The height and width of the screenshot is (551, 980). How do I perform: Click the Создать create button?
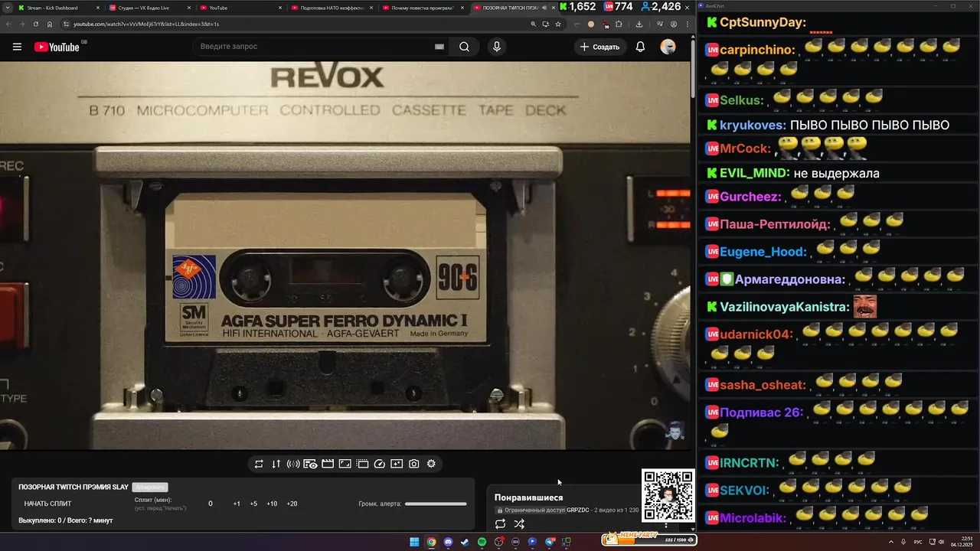pyautogui.click(x=599, y=47)
